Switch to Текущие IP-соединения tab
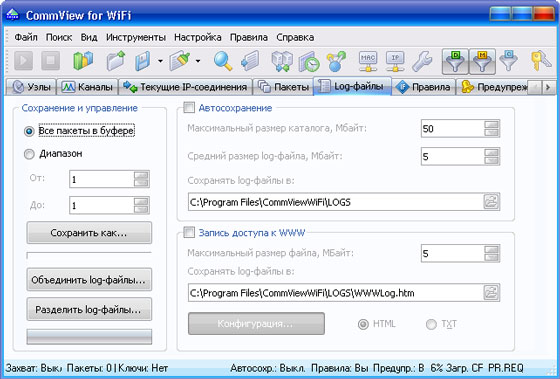 point(185,87)
